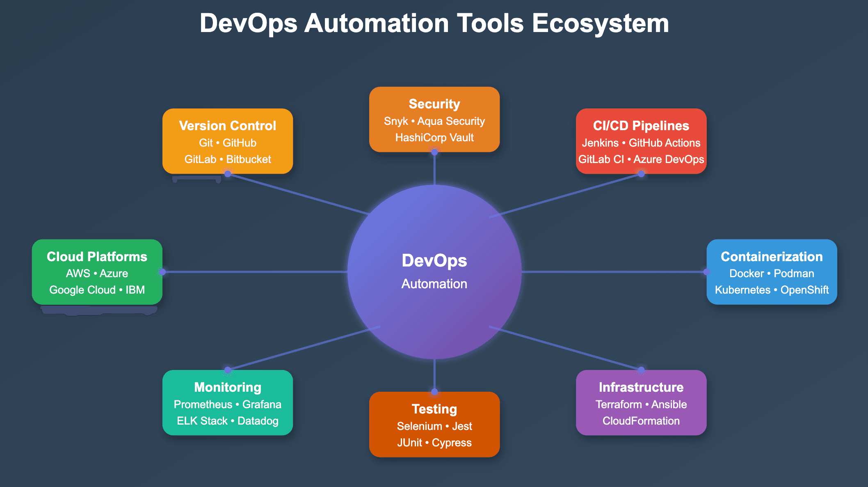Click connector dot under Version Control card
Viewport: 868px width, 487px height.
tap(228, 174)
